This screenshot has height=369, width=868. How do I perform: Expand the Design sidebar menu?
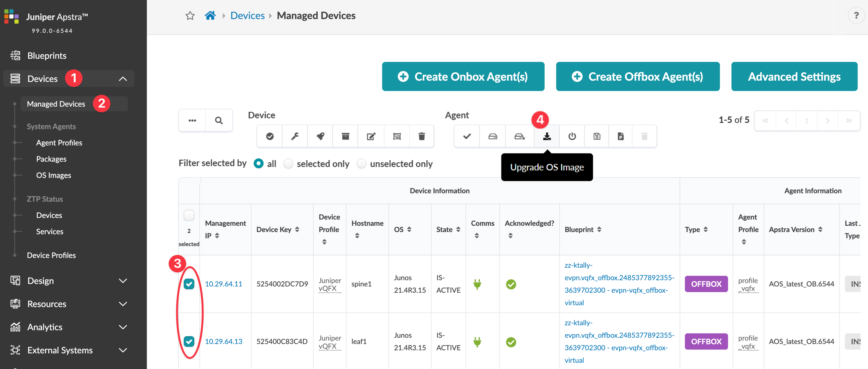click(123, 281)
